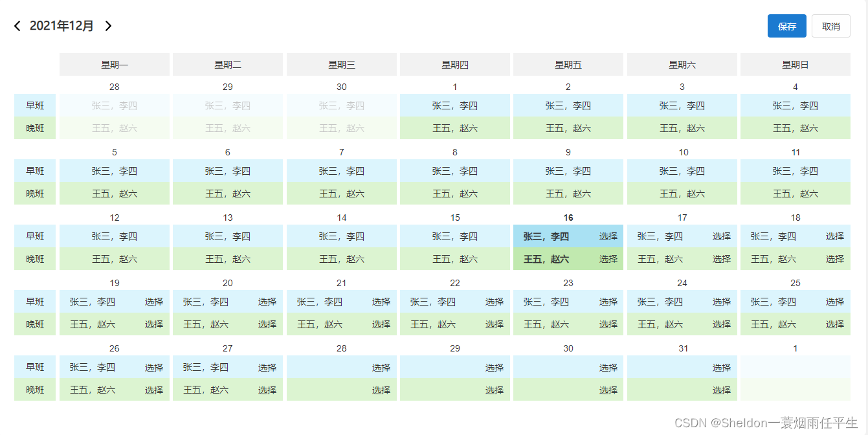
Task: Go to previous month with left chevron
Action: point(17,26)
